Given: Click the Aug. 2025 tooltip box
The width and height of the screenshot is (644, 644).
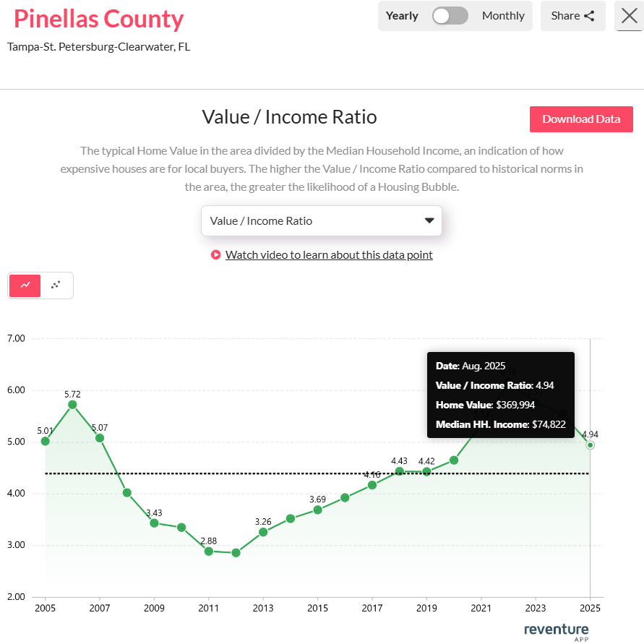Looking at the screenshot, I should [501, 395].
